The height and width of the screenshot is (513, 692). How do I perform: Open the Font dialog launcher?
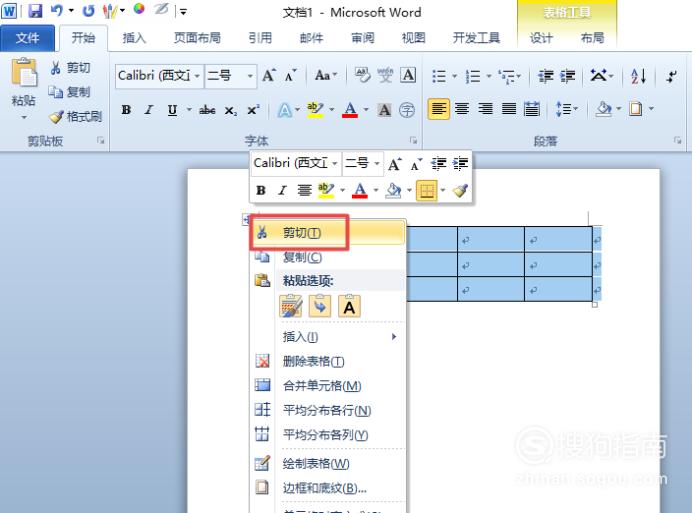pyautogui.click(x=414, y=140)
